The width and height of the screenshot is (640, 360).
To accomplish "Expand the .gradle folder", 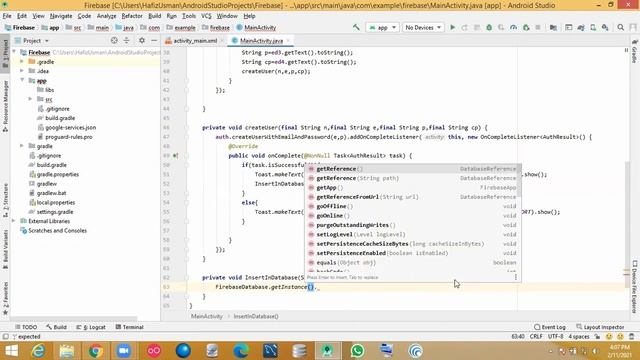I will pyautogui.click(x=22, y=62).
